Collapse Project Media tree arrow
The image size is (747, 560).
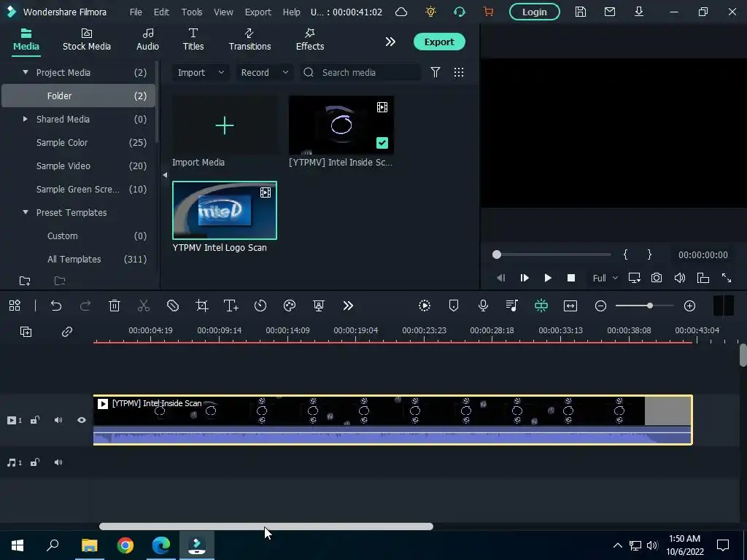26,72
